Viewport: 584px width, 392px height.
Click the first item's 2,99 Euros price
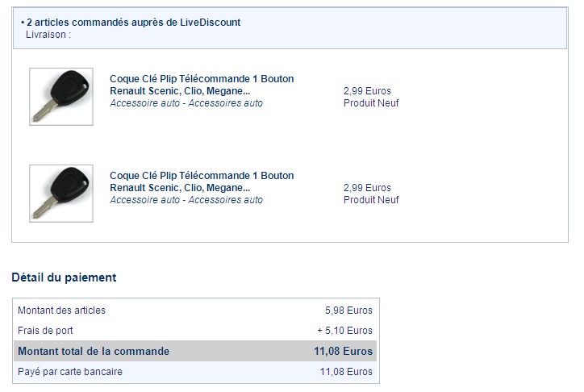[x=367, y=91]
